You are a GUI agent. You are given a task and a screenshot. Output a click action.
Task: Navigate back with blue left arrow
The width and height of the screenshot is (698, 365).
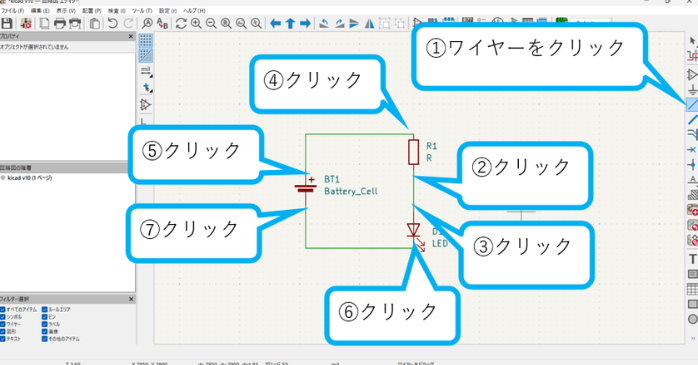pos(276,23)
